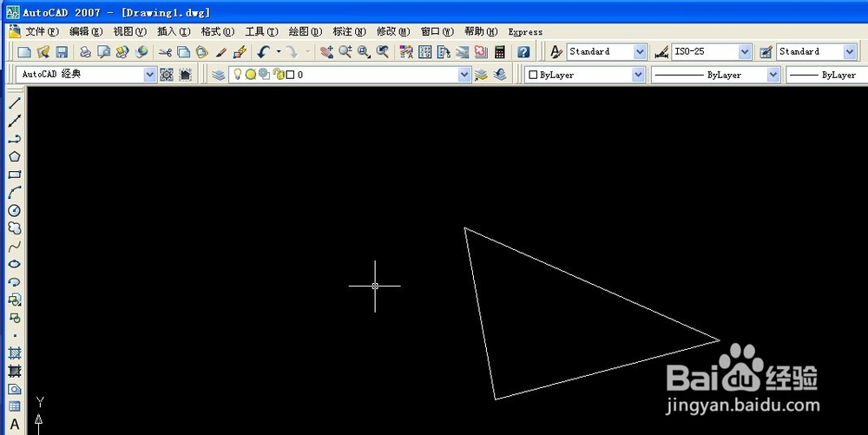This screenshot has width=868, height=435.
Task: Click Make Object's Layer Current icon
Action: tap(481, 74)
